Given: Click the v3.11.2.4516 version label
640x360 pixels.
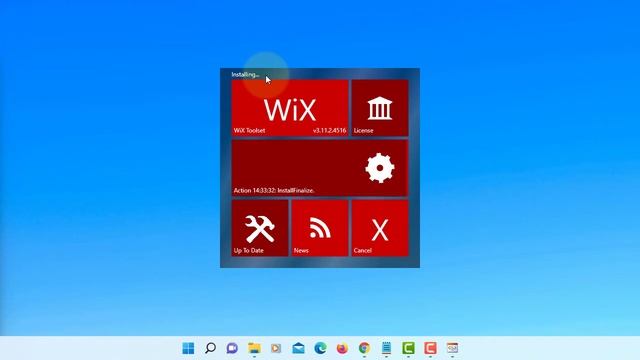Looking at the screenshot, I should 329,131.
